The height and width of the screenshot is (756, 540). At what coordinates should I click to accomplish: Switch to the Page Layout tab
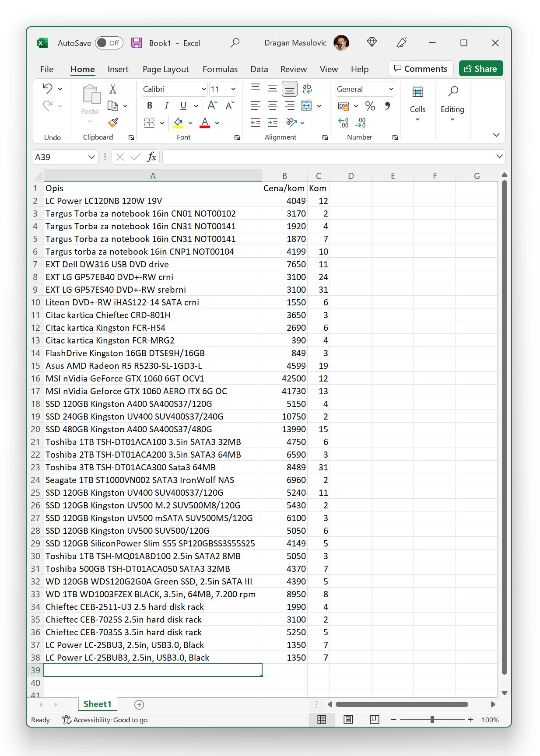point(165,69)
